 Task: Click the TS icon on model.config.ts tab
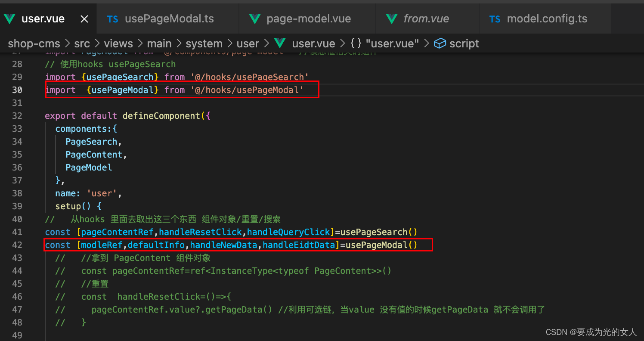[495, 18]
